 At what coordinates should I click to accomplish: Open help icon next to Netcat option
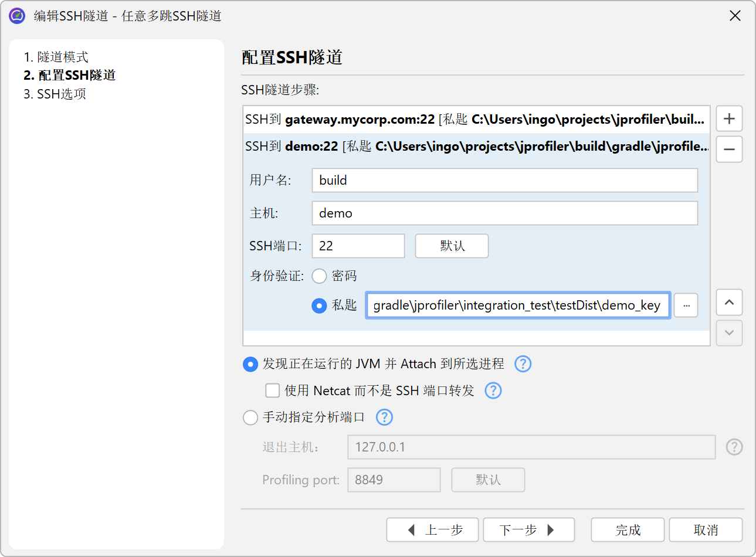(x=493, y=390)
